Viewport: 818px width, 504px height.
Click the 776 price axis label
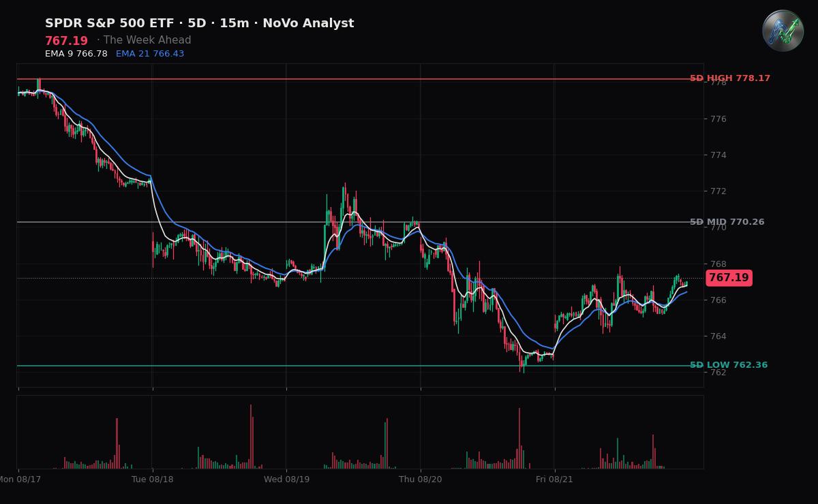pos(718,119)
